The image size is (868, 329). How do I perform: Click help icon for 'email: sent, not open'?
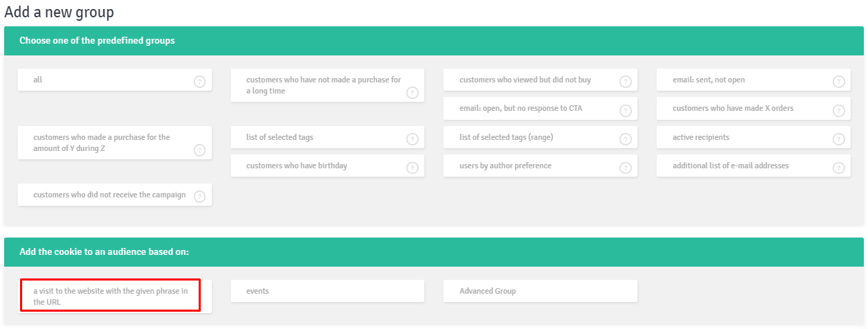coord(839,82)
